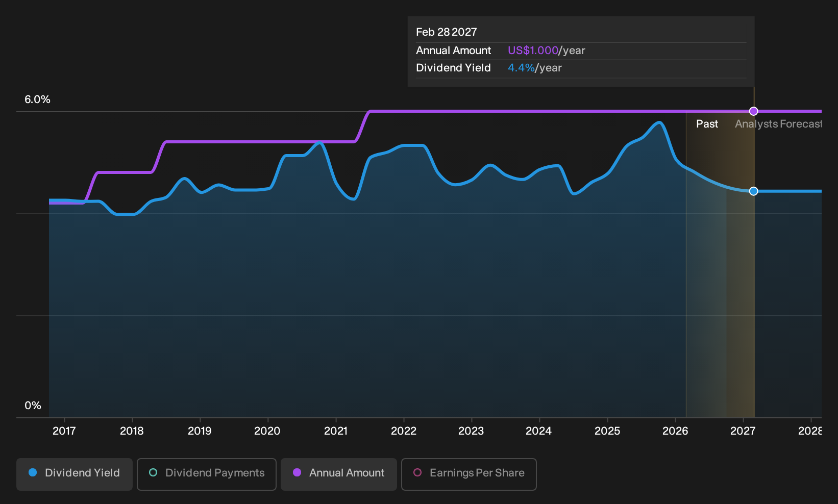Click the US$1.000/year value in tooltip

point(547,51)
